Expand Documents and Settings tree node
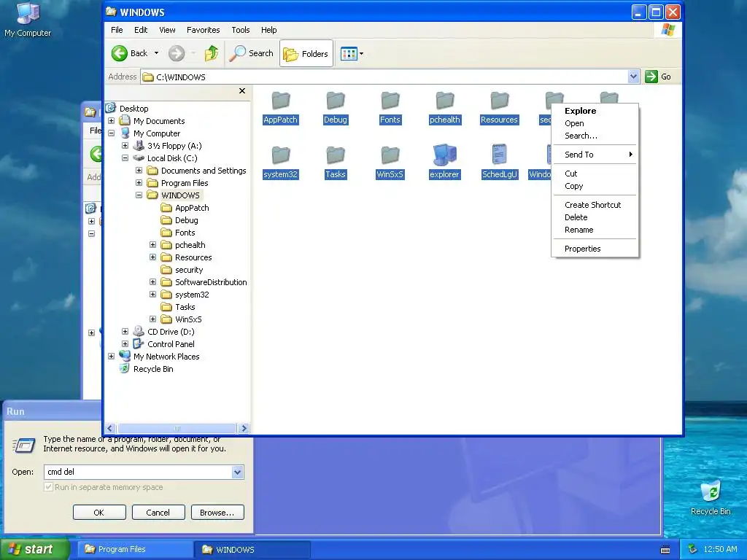The width and height of the screenshot is (747, 560). tap(139, 171)
